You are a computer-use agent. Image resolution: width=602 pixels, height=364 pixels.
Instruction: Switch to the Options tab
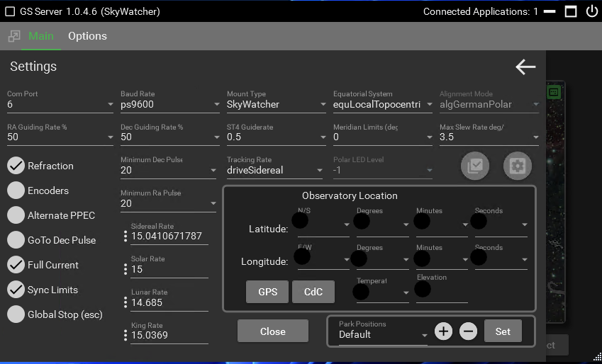pos(87,36)
